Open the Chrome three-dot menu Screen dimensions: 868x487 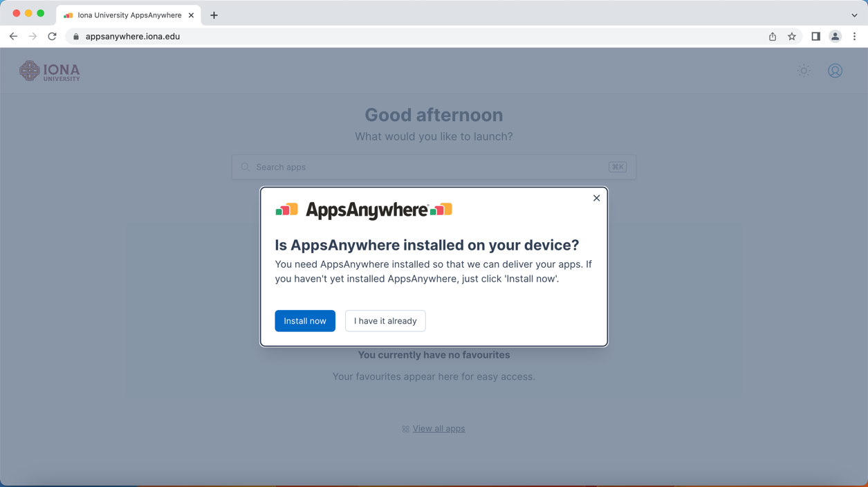click(x=854, y=37)
